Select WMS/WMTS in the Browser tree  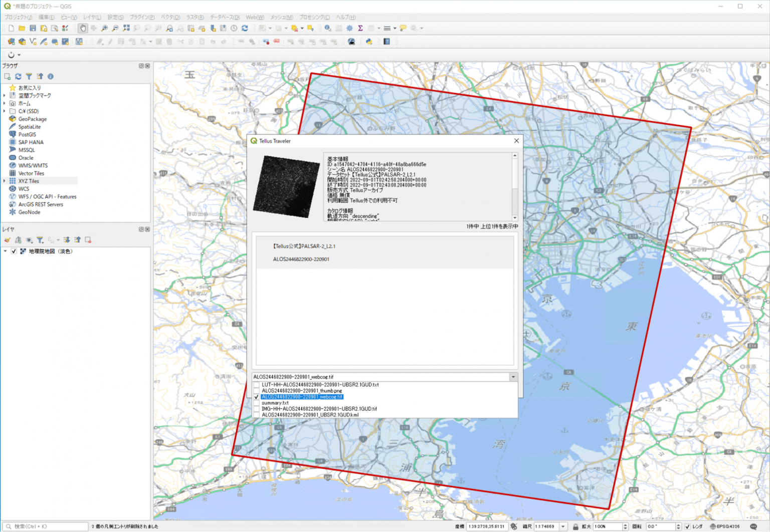coord(33,165)
